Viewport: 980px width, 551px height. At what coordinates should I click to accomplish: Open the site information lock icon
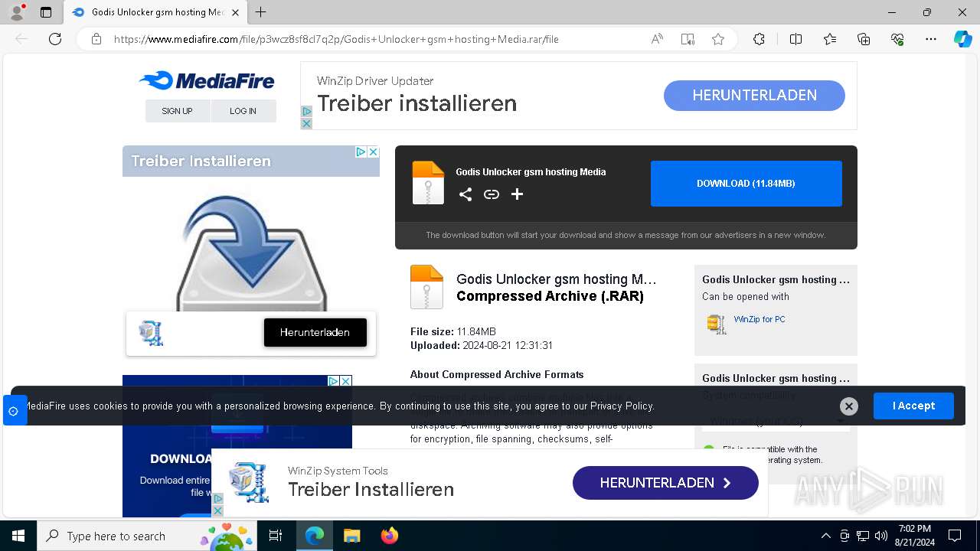point(96,39)
